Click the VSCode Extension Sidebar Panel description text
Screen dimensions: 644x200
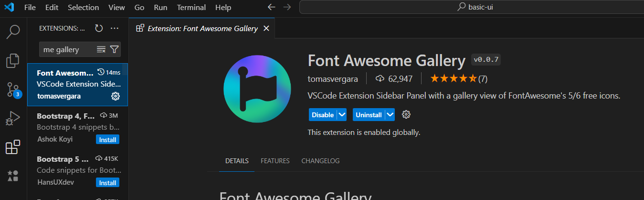[464, 96]
